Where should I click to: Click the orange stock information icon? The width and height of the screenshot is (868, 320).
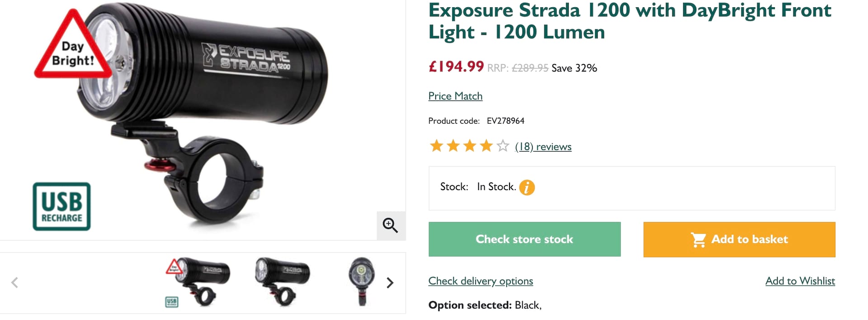pyautogui.click(x=527, y=187)
